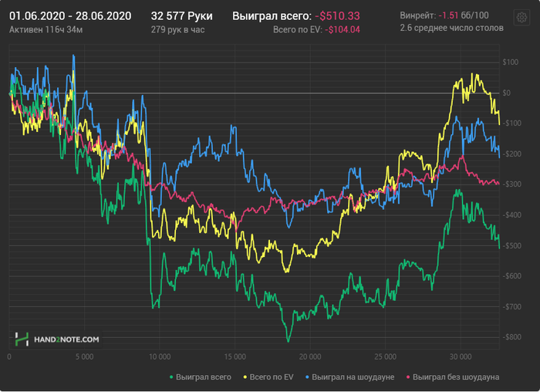
Task: Click the 15 000 hands x-axis marker
Action: (235, 357)
